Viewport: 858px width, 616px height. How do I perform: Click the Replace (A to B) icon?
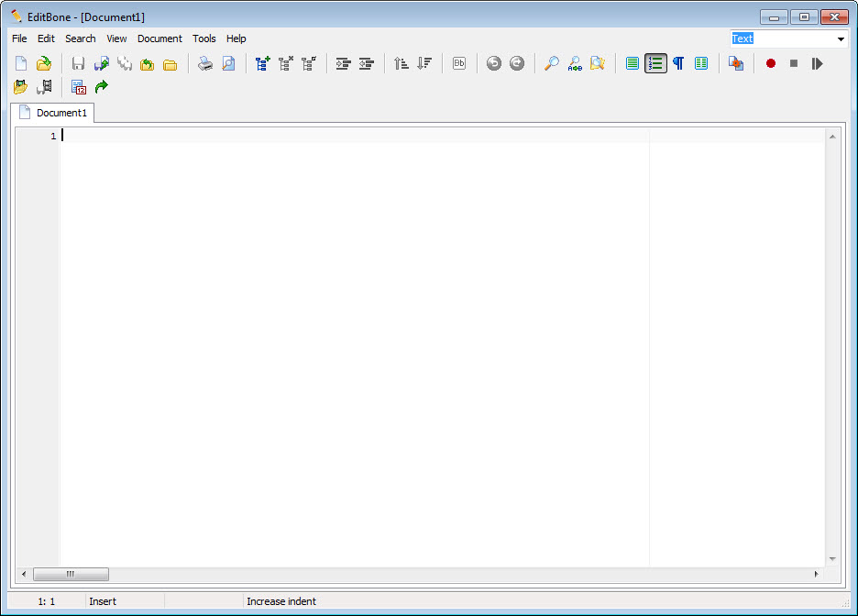pyautogui.click(x=575, y=64)
